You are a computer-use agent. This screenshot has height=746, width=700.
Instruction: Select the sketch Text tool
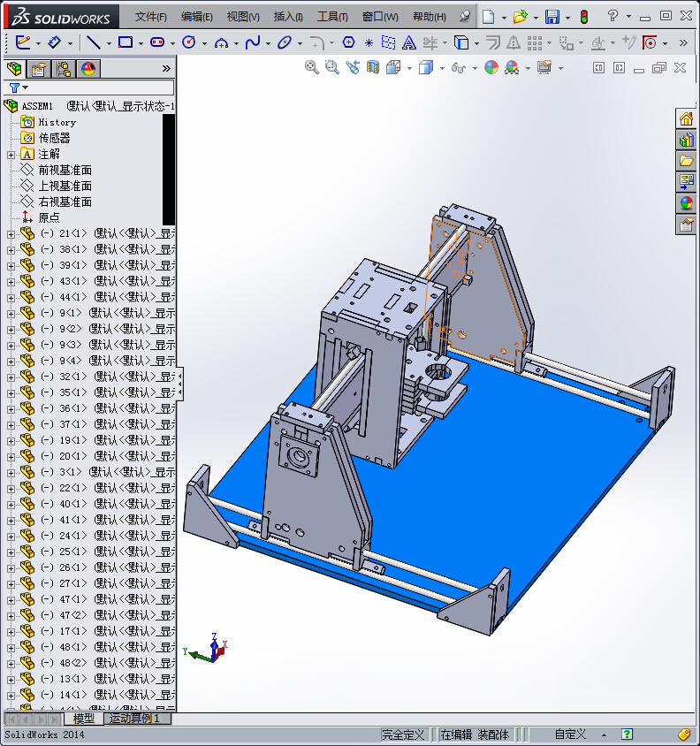408,43
